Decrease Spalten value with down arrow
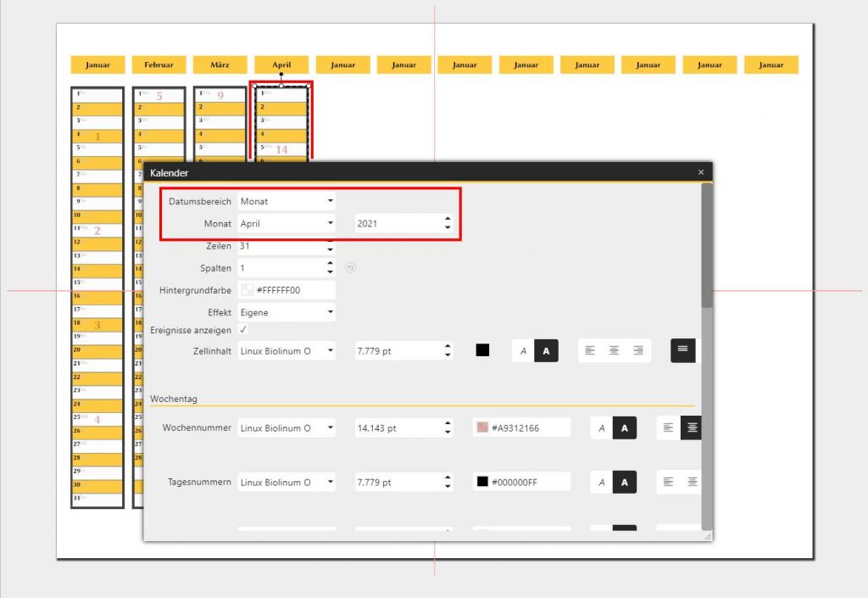 tap(331, 272)
